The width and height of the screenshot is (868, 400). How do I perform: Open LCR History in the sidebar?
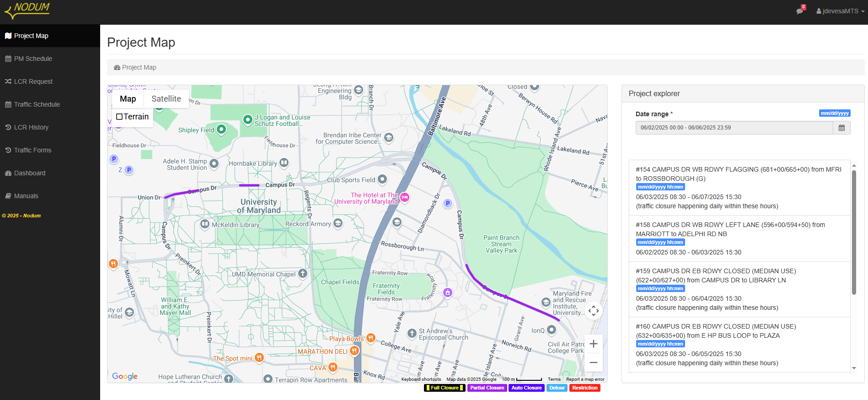tap(50, 127)
